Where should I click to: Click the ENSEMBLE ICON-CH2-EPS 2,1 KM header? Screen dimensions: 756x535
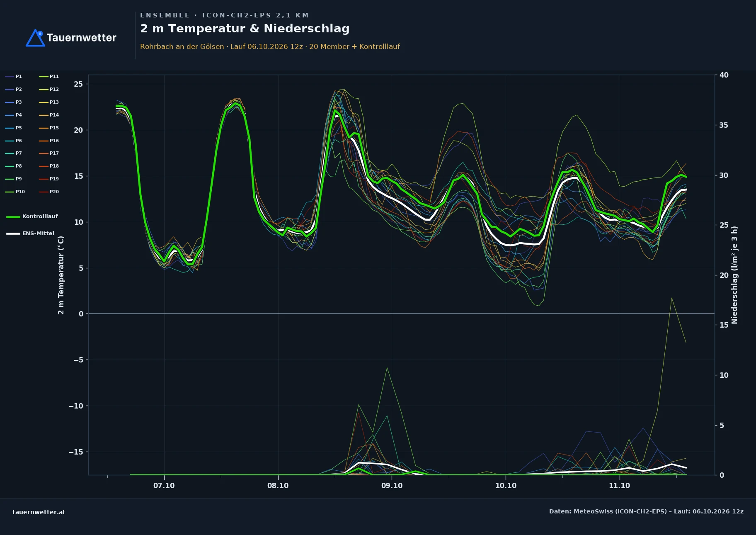pyautogui.click(x=224, y=15)
